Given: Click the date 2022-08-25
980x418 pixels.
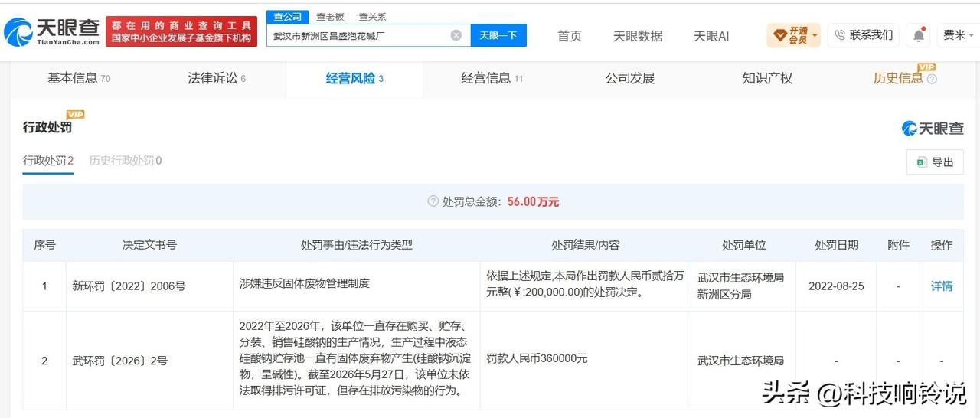Looking at the screenshot, I should pos(836,286).
